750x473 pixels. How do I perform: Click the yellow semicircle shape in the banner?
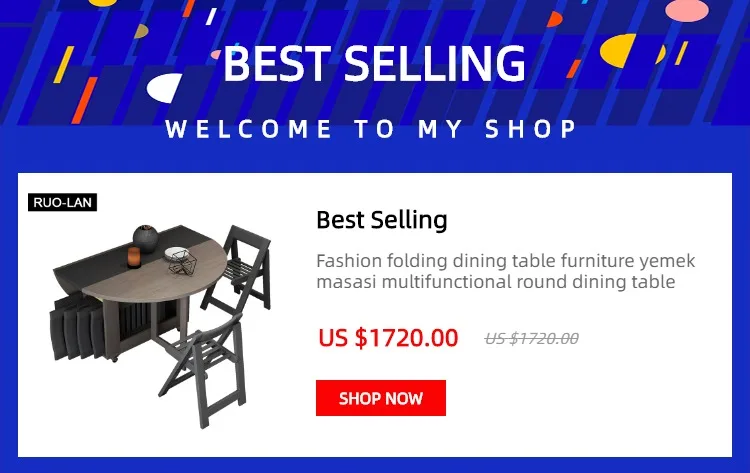pyautogui.click(x=617, y=50)
